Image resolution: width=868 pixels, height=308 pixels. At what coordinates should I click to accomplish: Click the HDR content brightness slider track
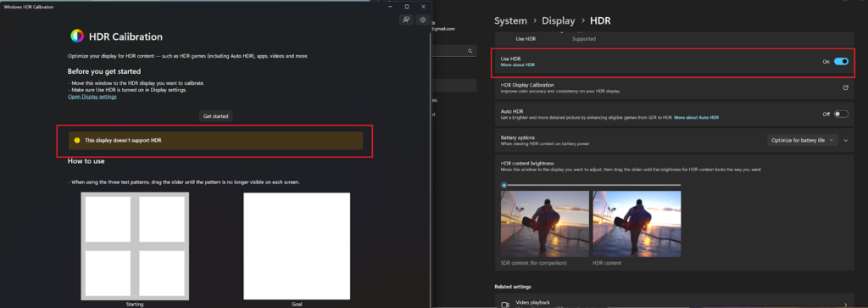(591, 185)
